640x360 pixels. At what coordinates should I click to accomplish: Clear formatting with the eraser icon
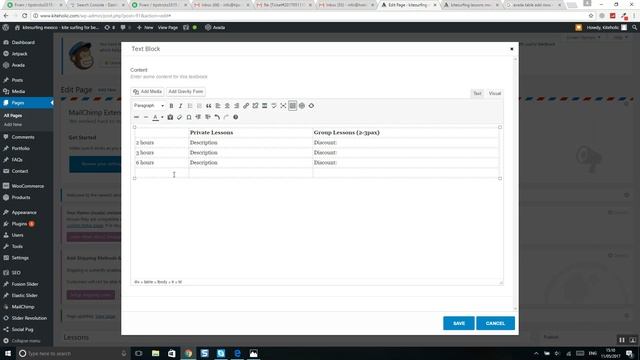[180, 117]
